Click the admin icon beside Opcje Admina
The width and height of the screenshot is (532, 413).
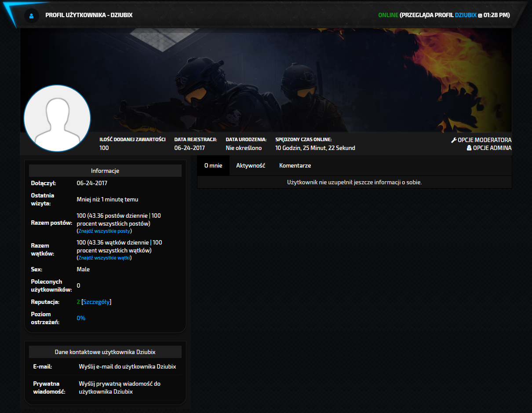(469, 148)
